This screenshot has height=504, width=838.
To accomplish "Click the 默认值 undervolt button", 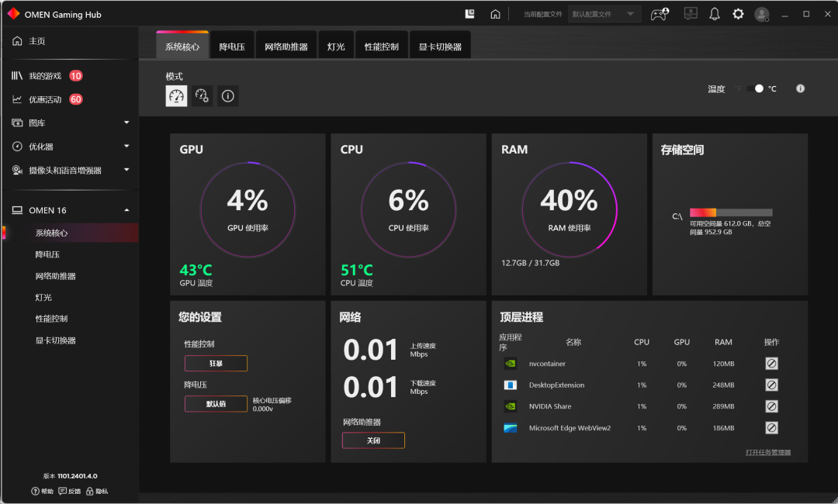I will (216, 404).
